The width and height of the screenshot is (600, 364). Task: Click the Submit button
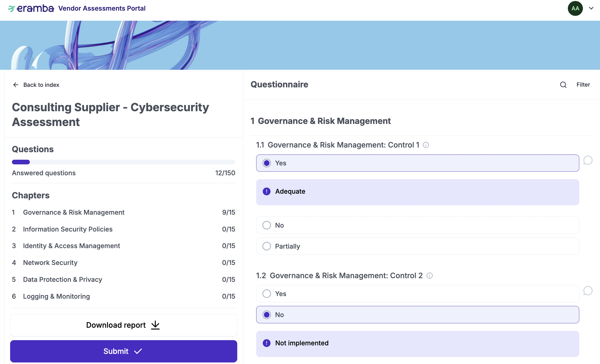[x=123, y=351]
